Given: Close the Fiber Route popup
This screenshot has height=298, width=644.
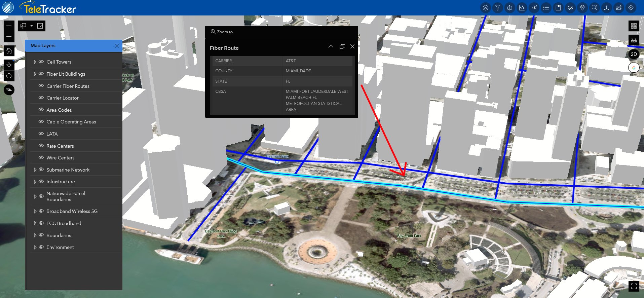Looking at the screenshot, I should point(352,46).
